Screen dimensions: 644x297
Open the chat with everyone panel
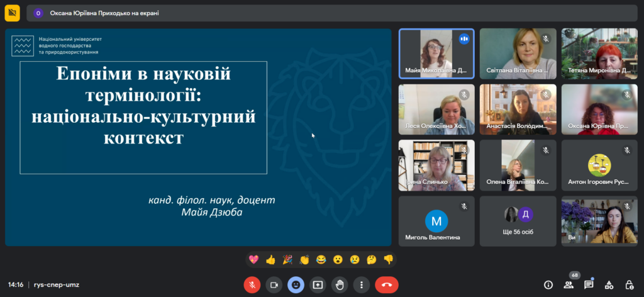(x=589, y=284)
